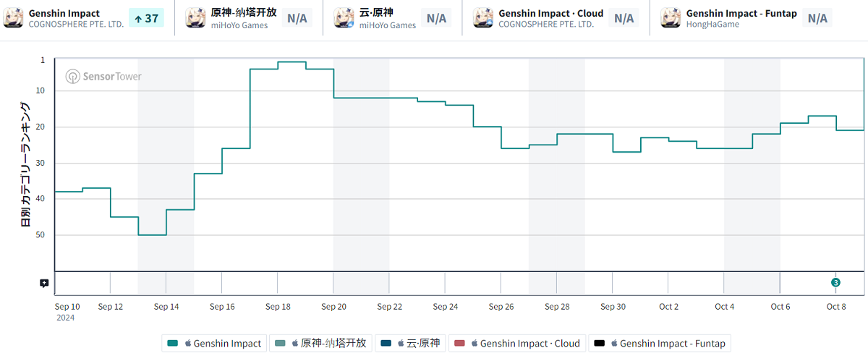Click the up-arrow rank change badge showing 37
Image resolution: width=868 pixels, height=356 pixels.
(x=146, y=18)
